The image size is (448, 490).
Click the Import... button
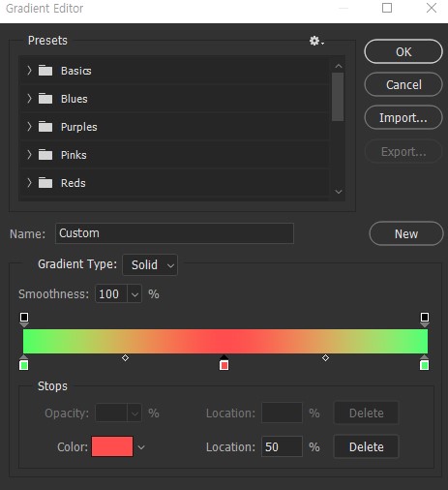[403, 117]
